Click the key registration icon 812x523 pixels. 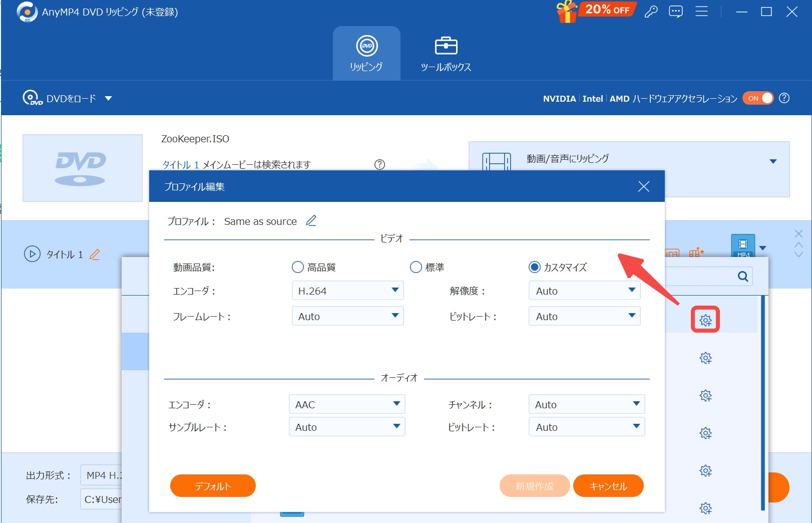point(651,12)
